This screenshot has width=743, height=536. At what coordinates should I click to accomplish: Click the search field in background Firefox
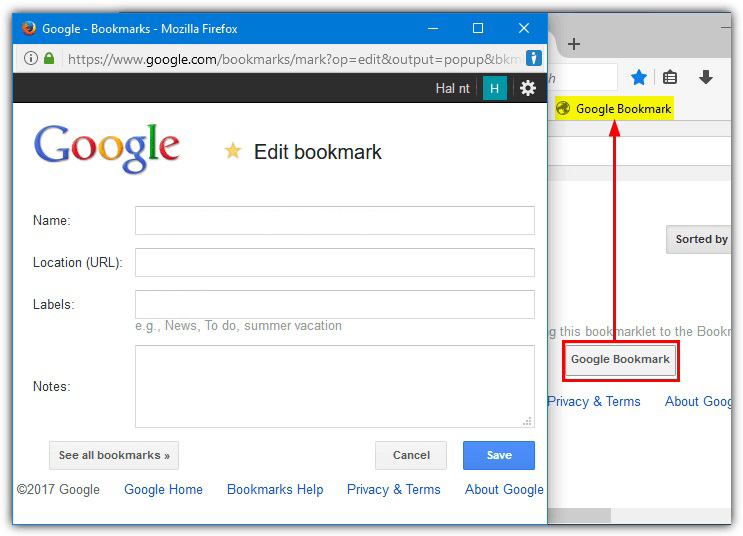click(582, 77)
